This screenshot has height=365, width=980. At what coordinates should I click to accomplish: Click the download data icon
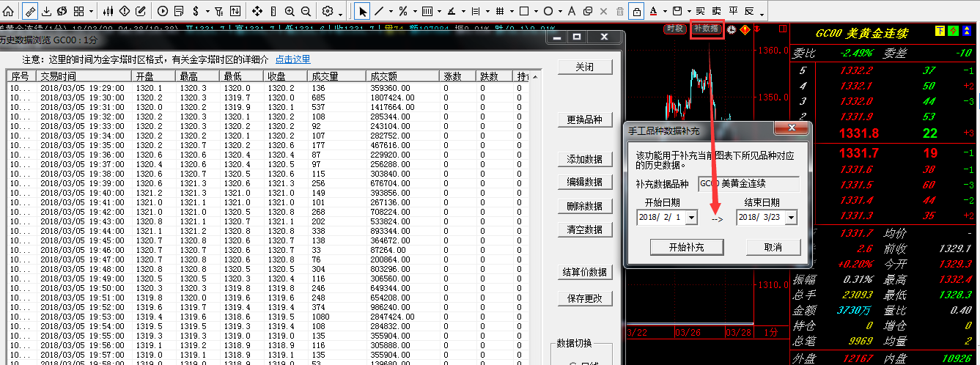pos(46,11)
